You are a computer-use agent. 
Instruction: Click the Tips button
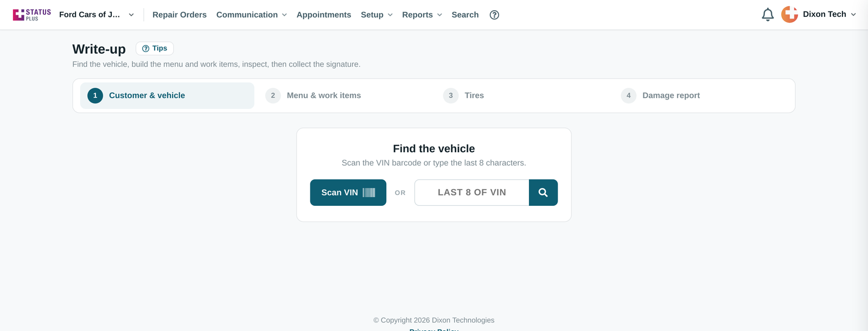pyautogui.click(x=155, y=48)
